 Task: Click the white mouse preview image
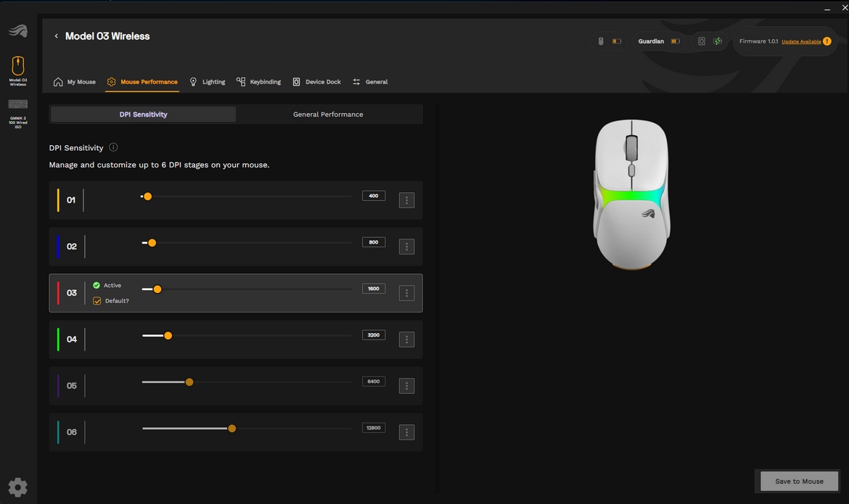point(631,194)
